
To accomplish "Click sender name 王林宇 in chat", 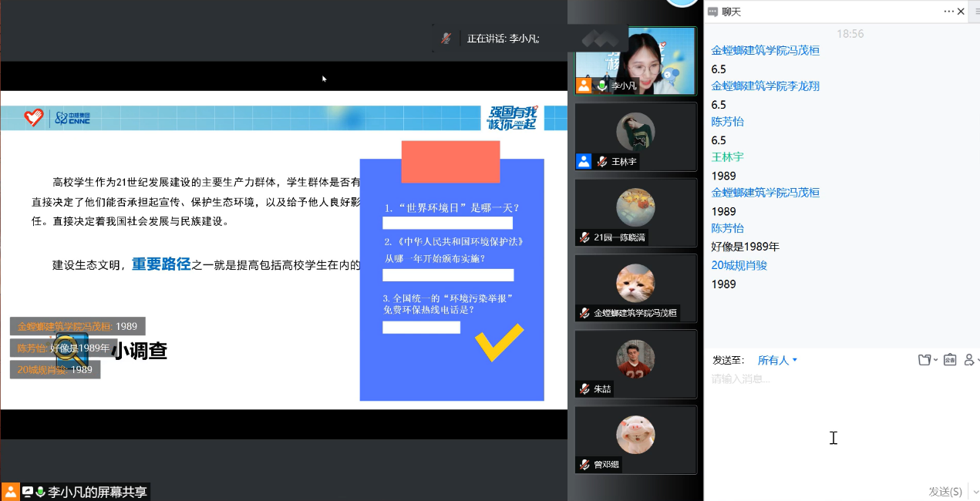I will (727, 157).
